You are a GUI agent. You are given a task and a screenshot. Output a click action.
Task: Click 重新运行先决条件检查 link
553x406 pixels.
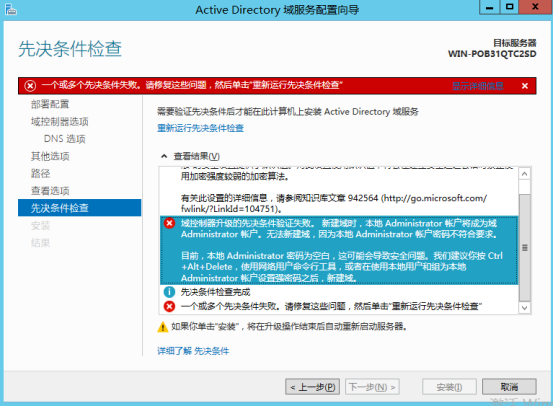coord(200,128)
